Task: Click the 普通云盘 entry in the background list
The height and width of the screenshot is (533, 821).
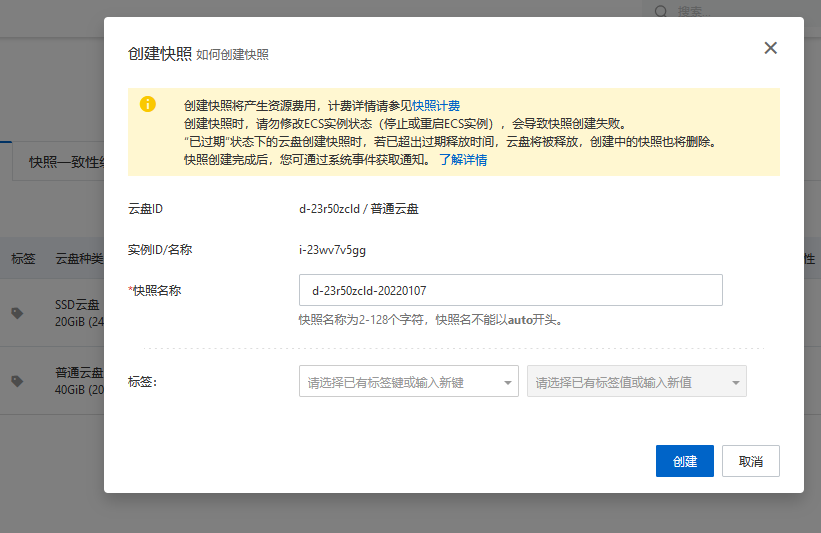Action: (x=80, y=373)
